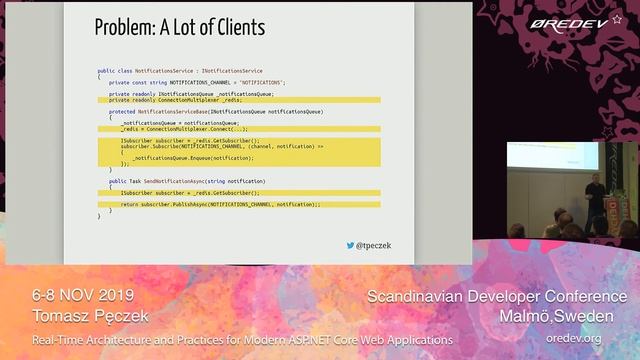Click the 'private const string NOTIFICATIONS_CHANNEL' line

[x=197, y=82]
